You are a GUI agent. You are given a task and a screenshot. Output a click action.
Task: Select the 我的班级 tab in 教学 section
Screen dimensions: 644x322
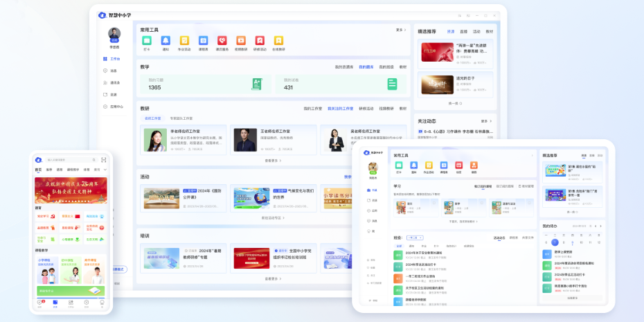[385, 67]
